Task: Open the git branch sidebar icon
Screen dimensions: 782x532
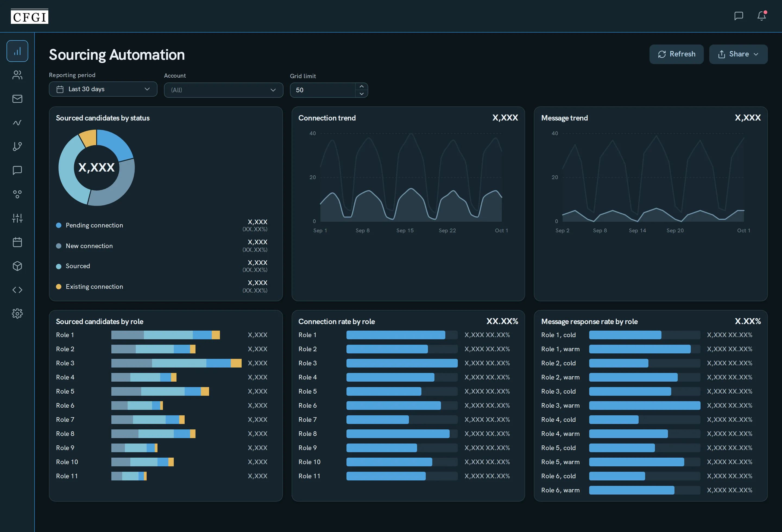Action: (17, 146)
